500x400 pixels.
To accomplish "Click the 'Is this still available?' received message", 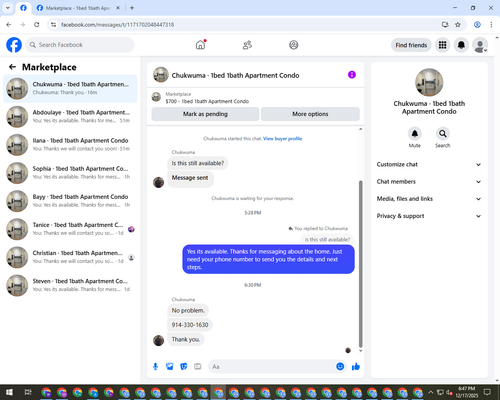I will [x=198, y=163].
